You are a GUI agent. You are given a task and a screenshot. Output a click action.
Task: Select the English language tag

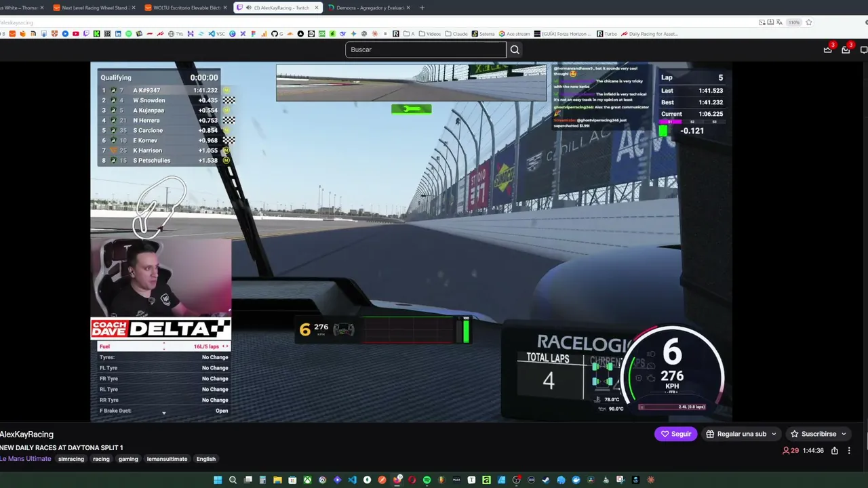206,459
